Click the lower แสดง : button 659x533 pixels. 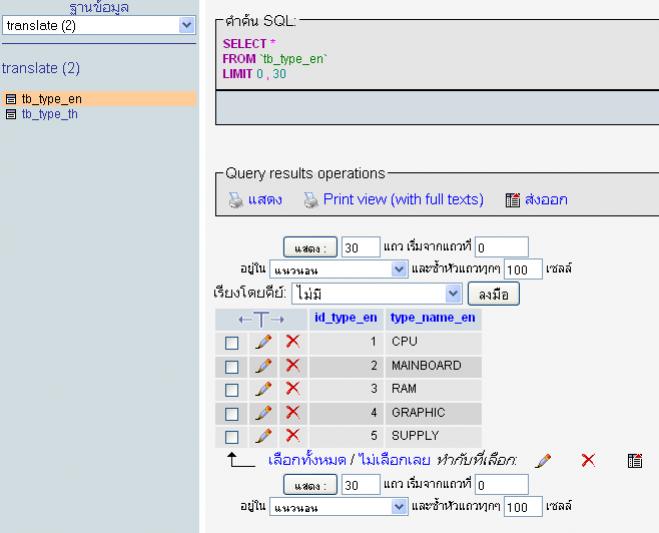pyautogui.click(x=310, y=485)
